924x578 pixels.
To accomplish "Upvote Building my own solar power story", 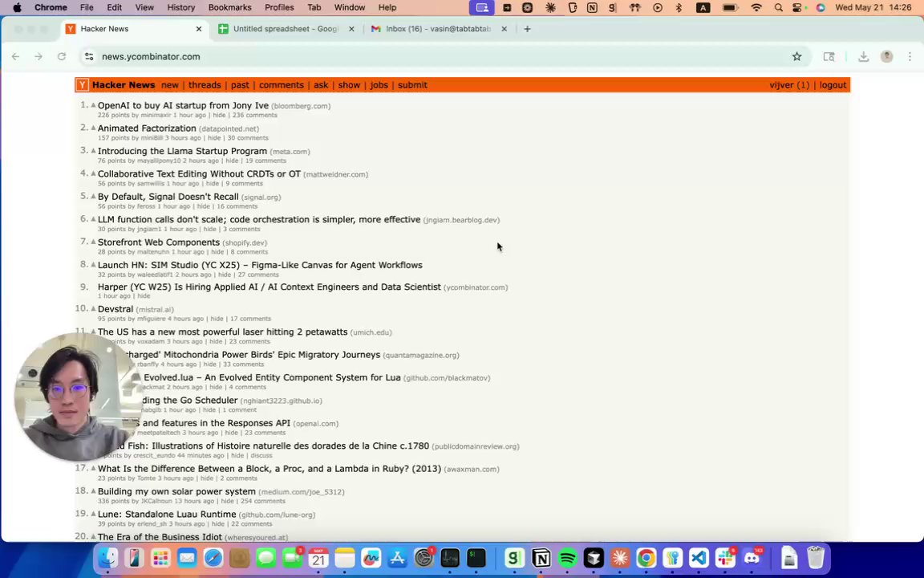I will 93,490.
